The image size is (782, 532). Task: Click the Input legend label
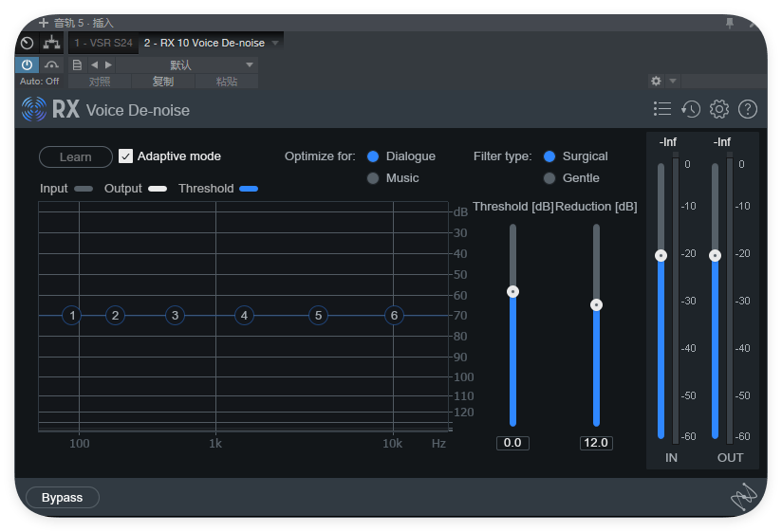pyautogui.click(x=53, y=189)
